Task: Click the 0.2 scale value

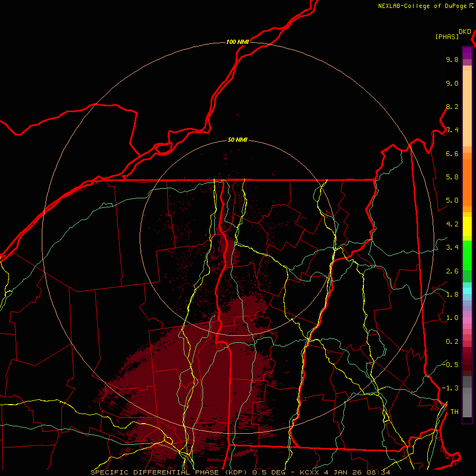Action: pos(452,342)
